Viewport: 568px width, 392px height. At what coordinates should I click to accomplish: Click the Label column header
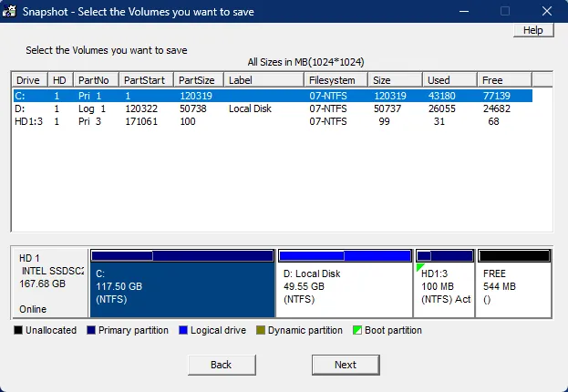coord(263,79)
